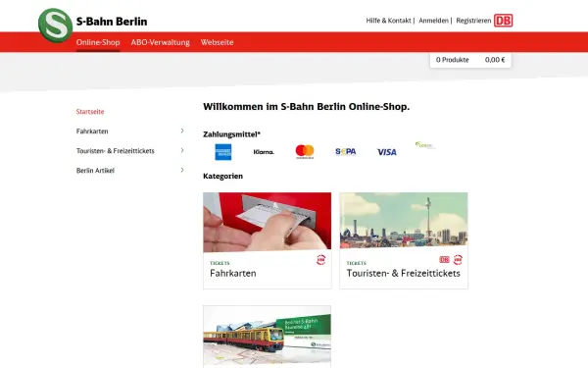Viewport: 588px width, 368px height.
Task: Click the S-Bahn Berlin header title
Action: pyautogui.click(x=112, y=22)
